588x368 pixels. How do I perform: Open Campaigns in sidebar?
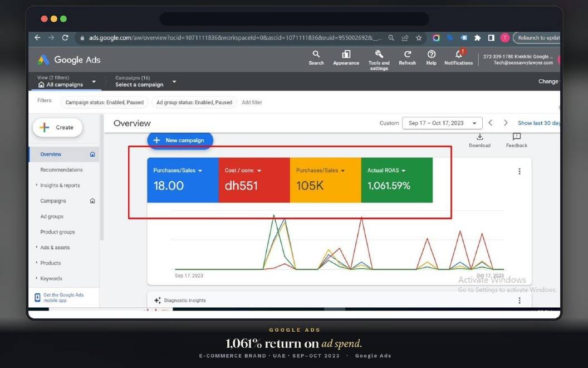(x=53, y=201)
